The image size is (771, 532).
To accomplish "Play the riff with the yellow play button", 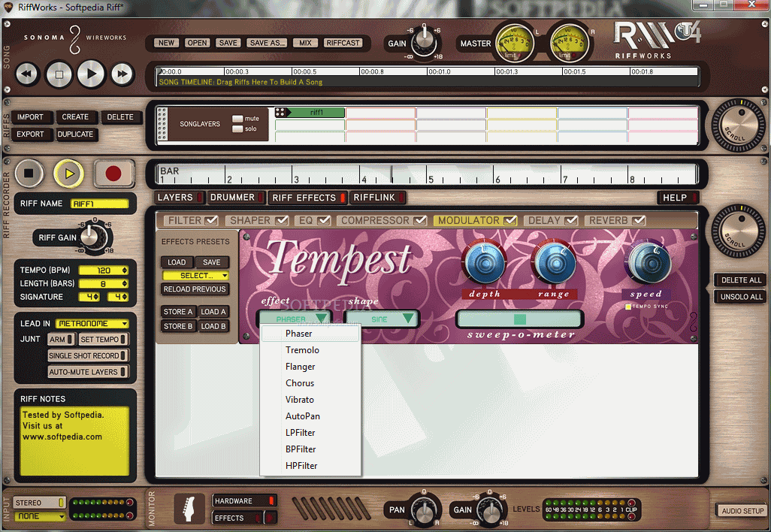I will pos(69,173).
